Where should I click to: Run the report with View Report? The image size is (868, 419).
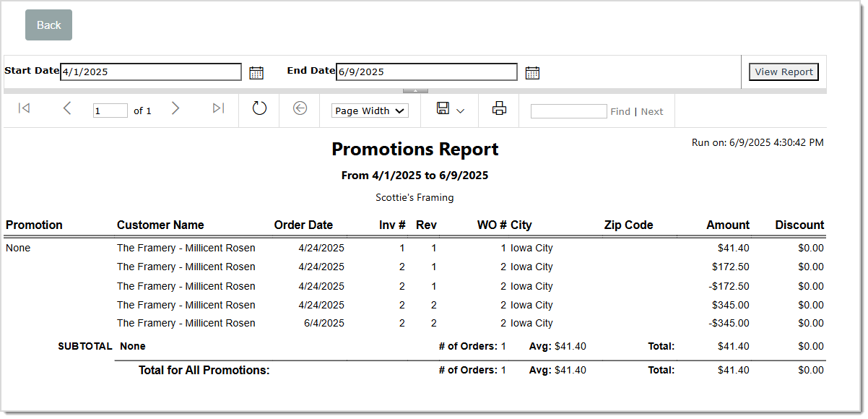point(784,72)
